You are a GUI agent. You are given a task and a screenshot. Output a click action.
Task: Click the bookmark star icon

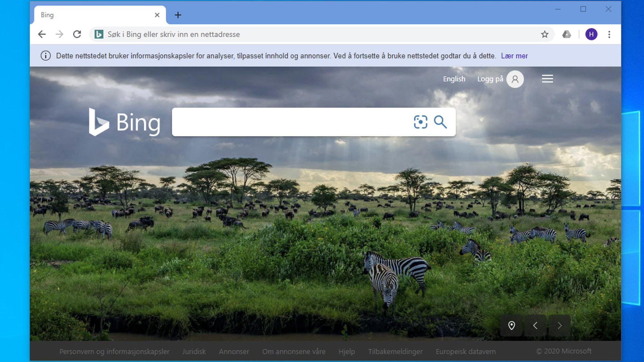pyautogui.click(x=545, y=34)
